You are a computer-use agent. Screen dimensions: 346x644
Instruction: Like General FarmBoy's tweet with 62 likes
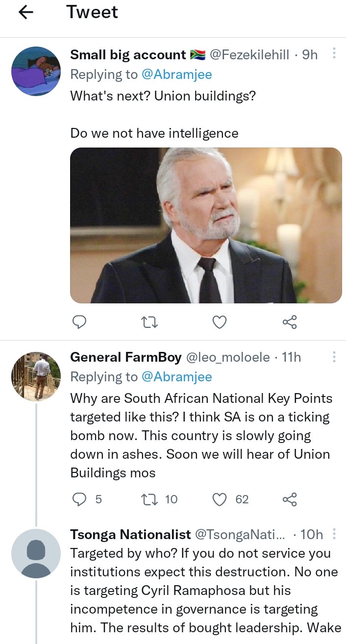(x=220, y=499)
